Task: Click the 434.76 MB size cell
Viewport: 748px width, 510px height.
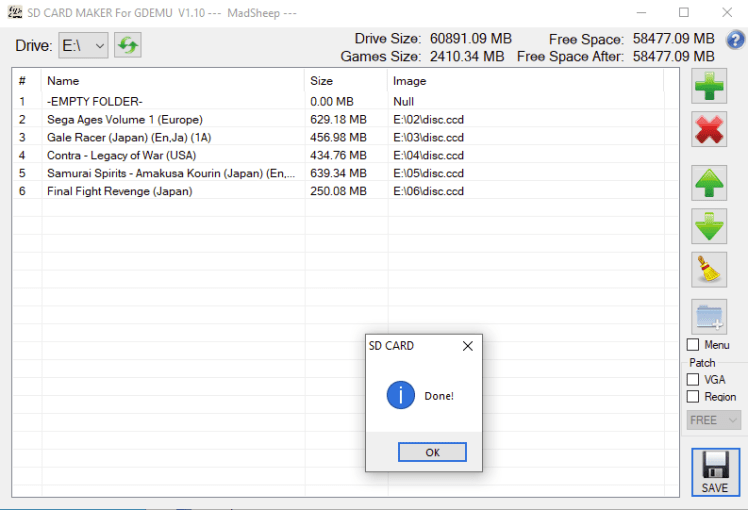Action: coord(338,155)
